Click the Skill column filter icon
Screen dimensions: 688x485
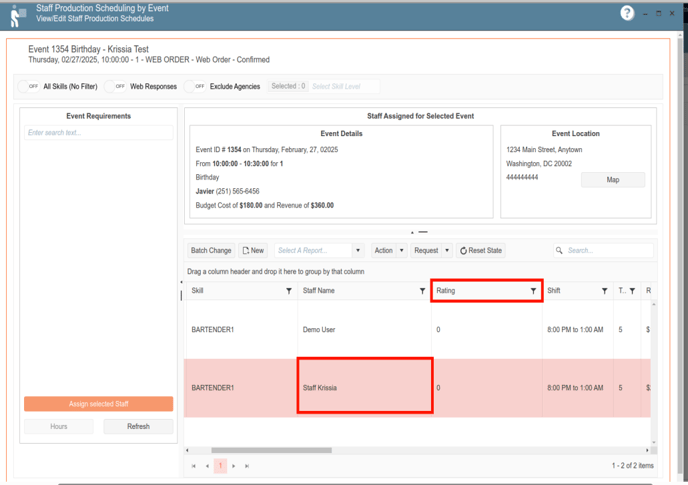click(289, 291)
